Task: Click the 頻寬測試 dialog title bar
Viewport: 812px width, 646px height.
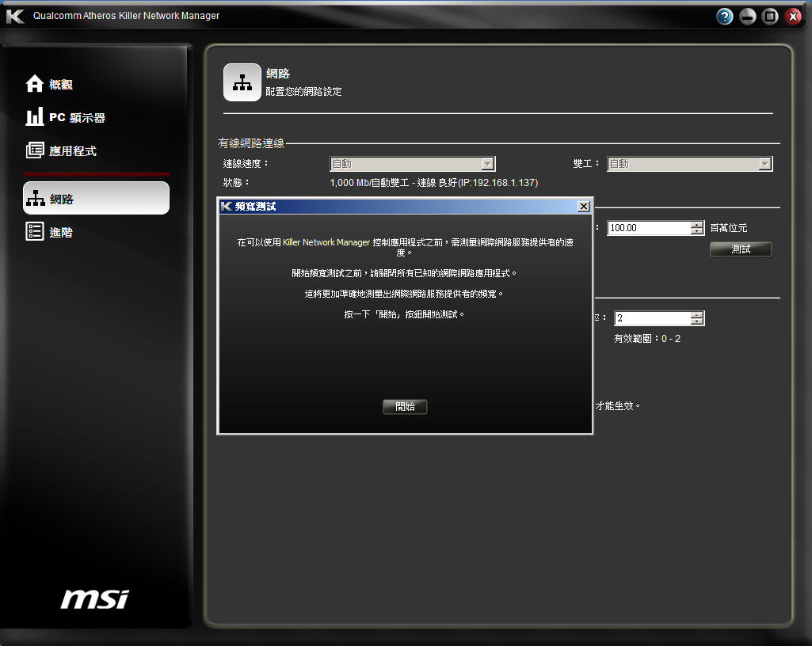Action: click(x=405, y=207)
